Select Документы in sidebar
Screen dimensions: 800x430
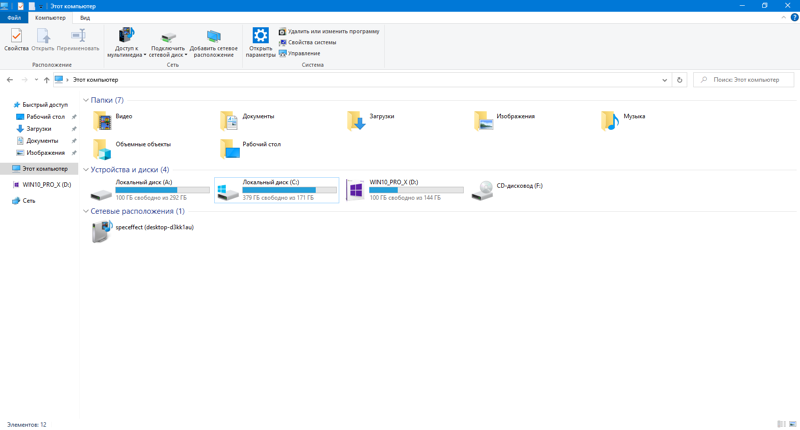pos(42,141)
